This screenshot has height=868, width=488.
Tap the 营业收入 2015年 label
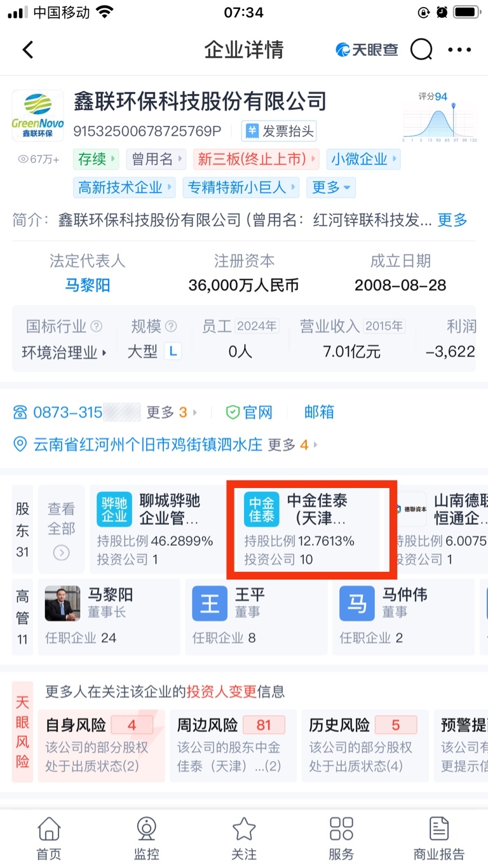click(x=353, y=327)
